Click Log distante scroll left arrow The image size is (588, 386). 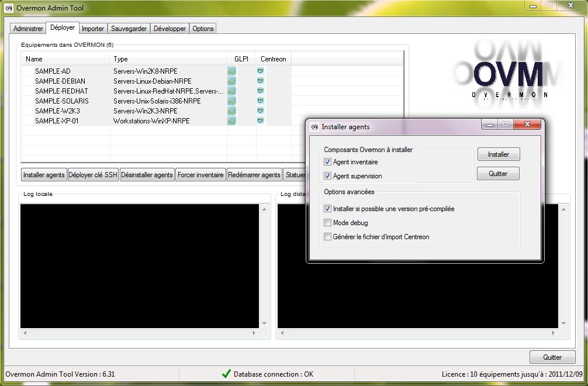(282, 333)
